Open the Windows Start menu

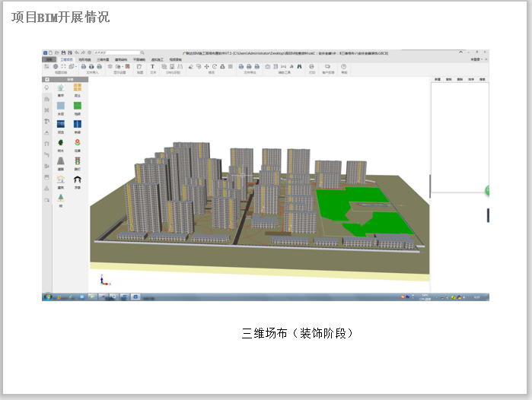pyautogui.click(x=47, y=296)
